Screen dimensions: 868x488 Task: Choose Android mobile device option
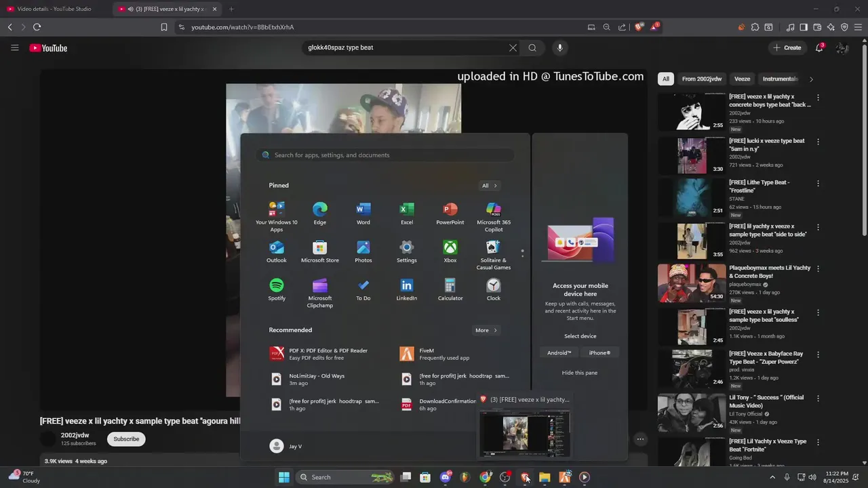(x=559, y=353)
